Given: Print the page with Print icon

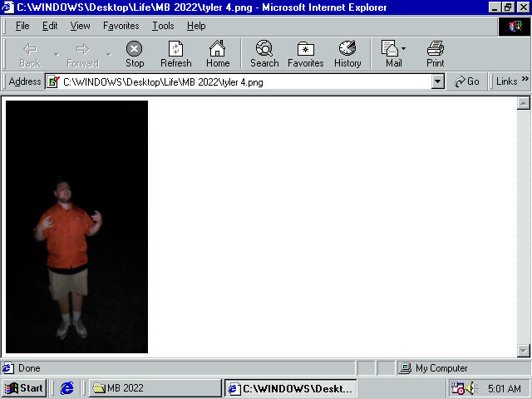Looking at the screenshot, I should [x=436, y=48].
